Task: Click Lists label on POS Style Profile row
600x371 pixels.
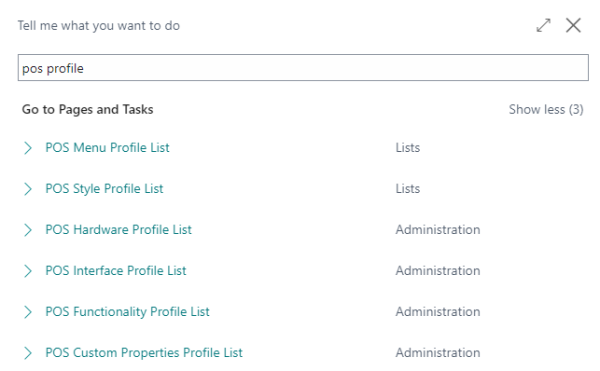Action: 408,189
